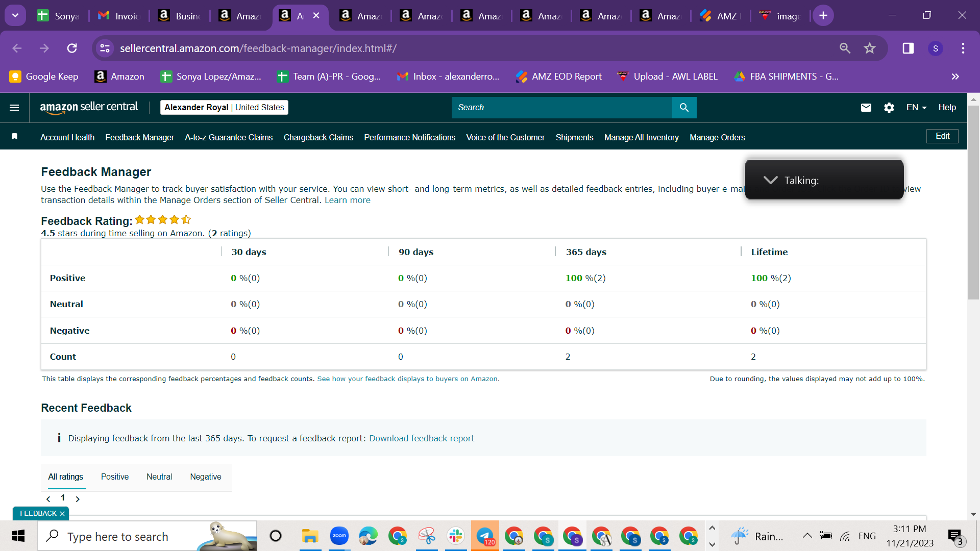This screenshot has width=980, height=551.
Task: Open Voice of the Customer
Action: point(505,137)
